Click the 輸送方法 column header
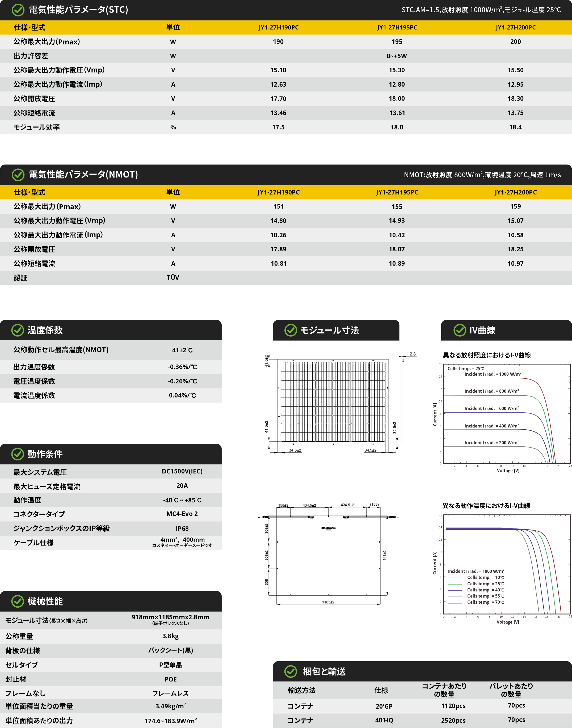 click(302, 691)
